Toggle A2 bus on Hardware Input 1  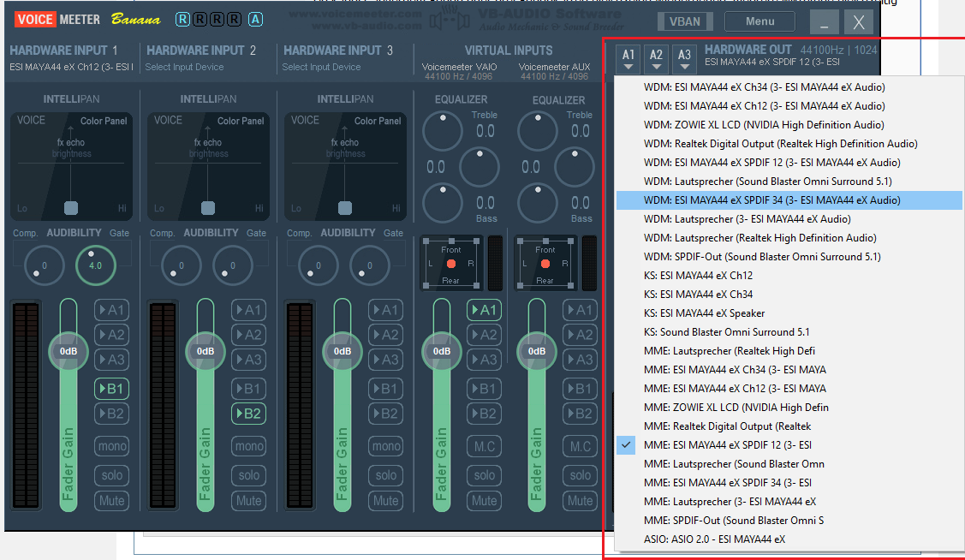click(112, 335)
